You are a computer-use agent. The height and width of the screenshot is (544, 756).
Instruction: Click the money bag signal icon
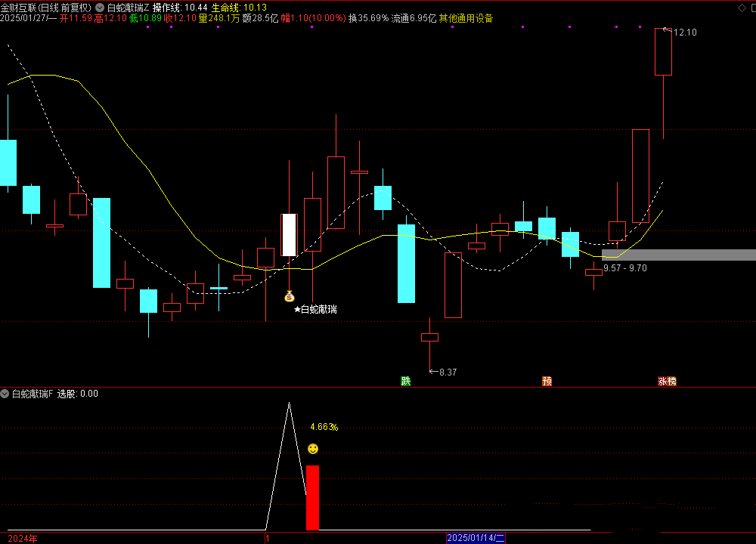point(289,296)
